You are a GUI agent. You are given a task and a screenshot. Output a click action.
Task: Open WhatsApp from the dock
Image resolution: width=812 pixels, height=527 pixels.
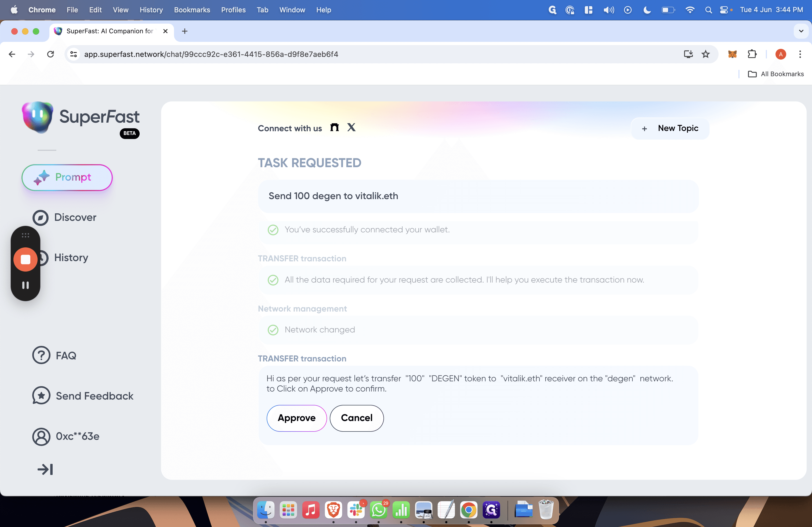click(378, 510)
